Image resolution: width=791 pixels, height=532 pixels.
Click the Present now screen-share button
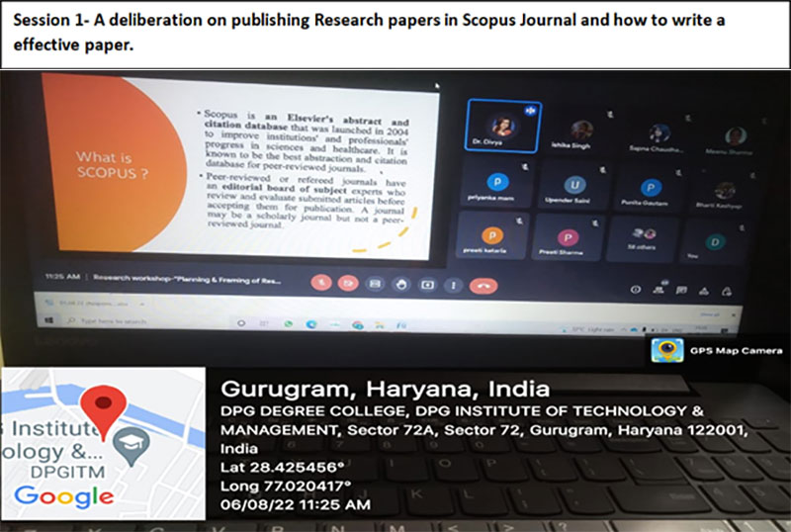pyautogui.click(x=427, y=285)
